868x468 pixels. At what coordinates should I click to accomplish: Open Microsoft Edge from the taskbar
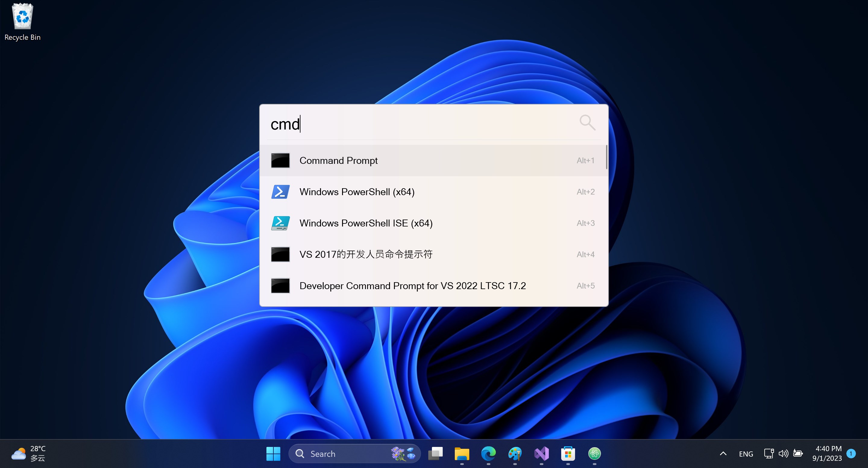click(489, 454)
